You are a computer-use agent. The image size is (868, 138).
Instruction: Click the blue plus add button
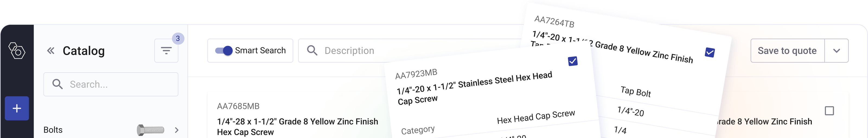coord(17,109)
